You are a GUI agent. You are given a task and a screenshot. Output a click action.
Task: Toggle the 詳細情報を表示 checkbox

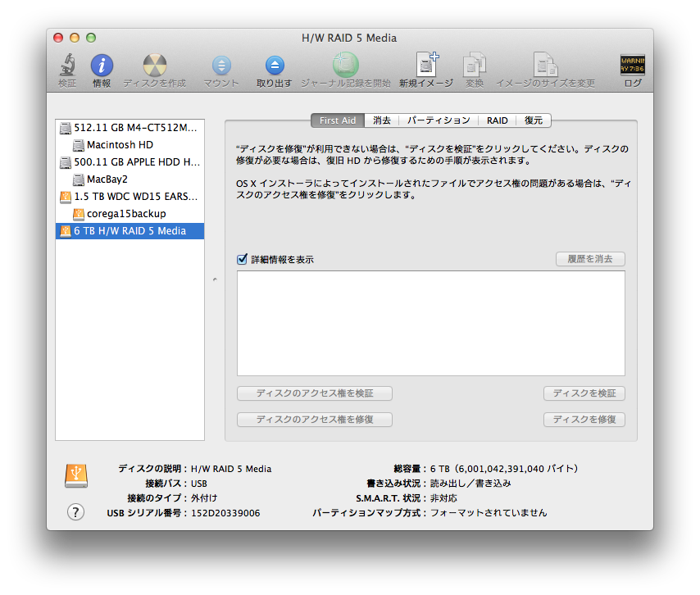coord(242,259)
